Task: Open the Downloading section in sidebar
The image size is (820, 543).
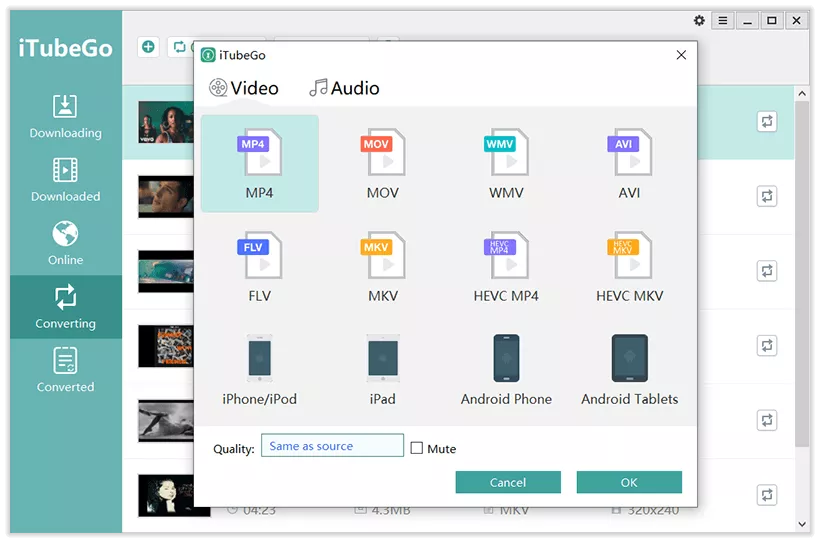Action: [x=65, y=117]
